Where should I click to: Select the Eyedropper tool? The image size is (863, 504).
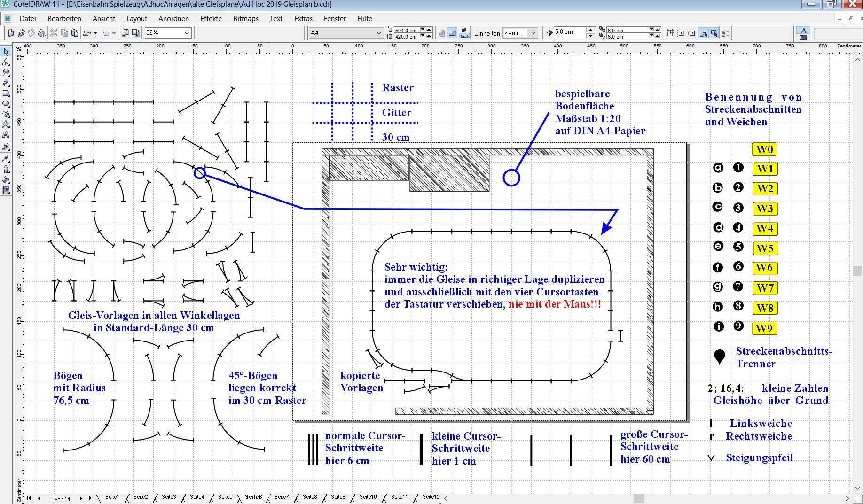tap(6, 158)
